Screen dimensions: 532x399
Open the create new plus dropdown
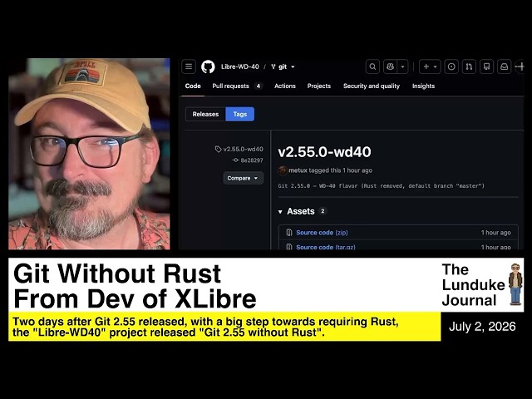(x=430, y=66)
